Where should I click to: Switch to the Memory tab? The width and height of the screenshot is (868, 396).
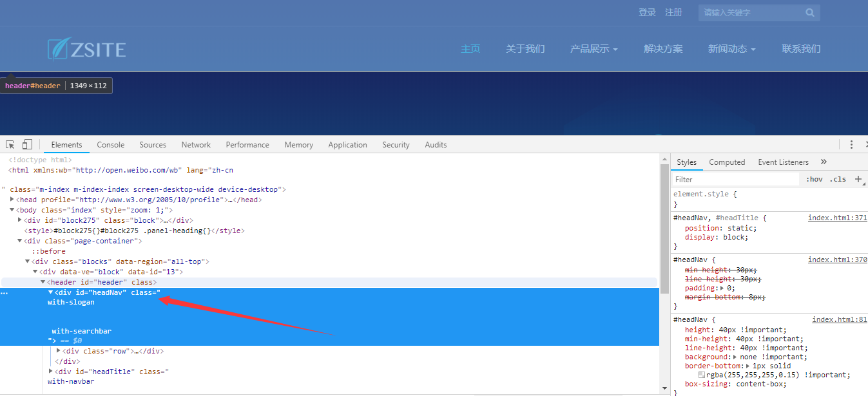click(299, 145)
